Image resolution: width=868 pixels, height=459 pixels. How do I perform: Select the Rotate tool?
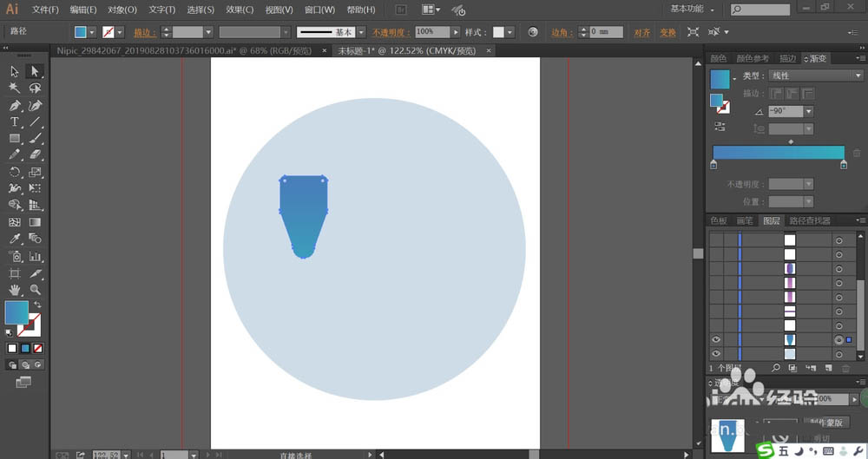tap(15, 172)
